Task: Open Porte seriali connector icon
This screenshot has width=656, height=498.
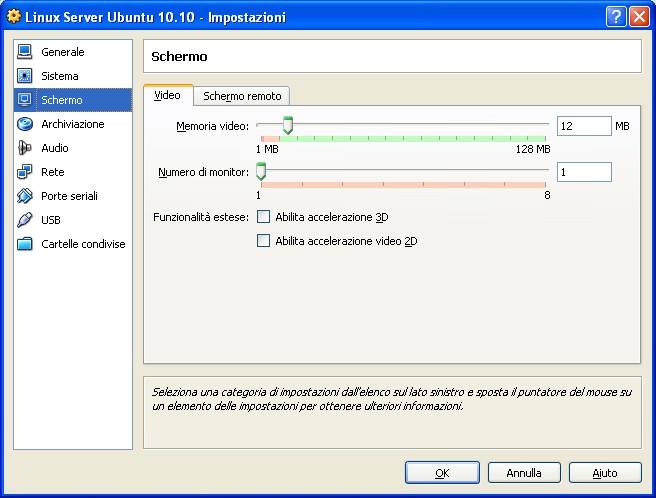Action: point(25,196)
